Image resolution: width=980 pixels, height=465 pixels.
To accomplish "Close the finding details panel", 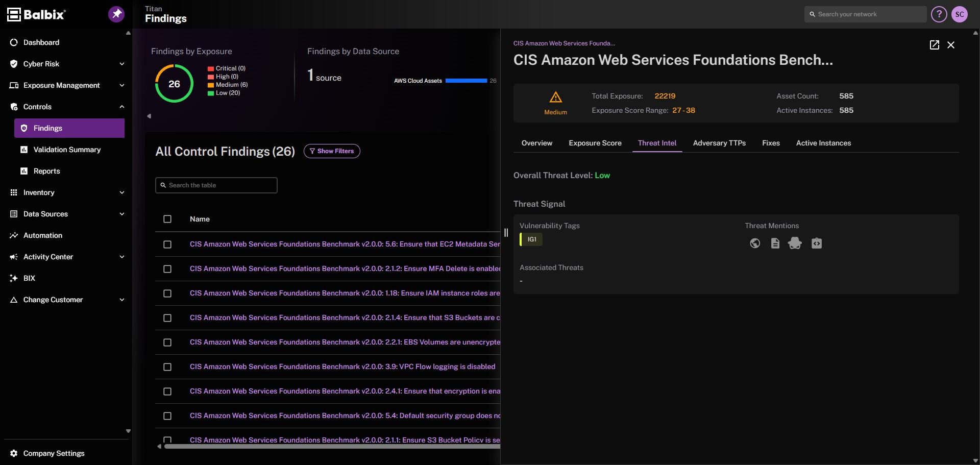I will point(951,45).
